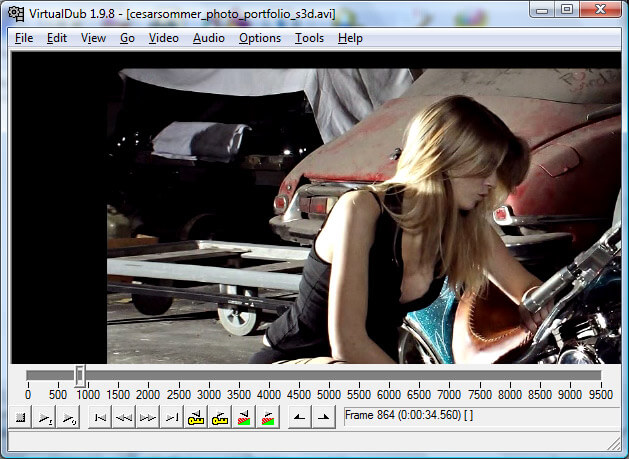The image size is (629, 459).
Task: Mark selection end (mark out)
Action: point(324,418)
